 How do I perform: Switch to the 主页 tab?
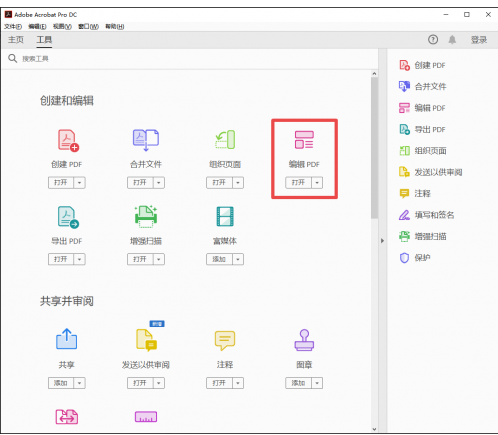pos(16,40)
